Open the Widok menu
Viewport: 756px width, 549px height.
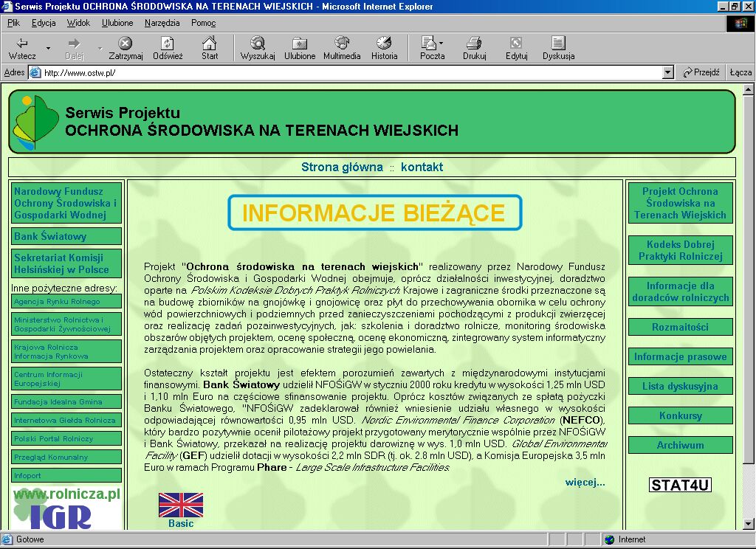[x=78, y=23]
